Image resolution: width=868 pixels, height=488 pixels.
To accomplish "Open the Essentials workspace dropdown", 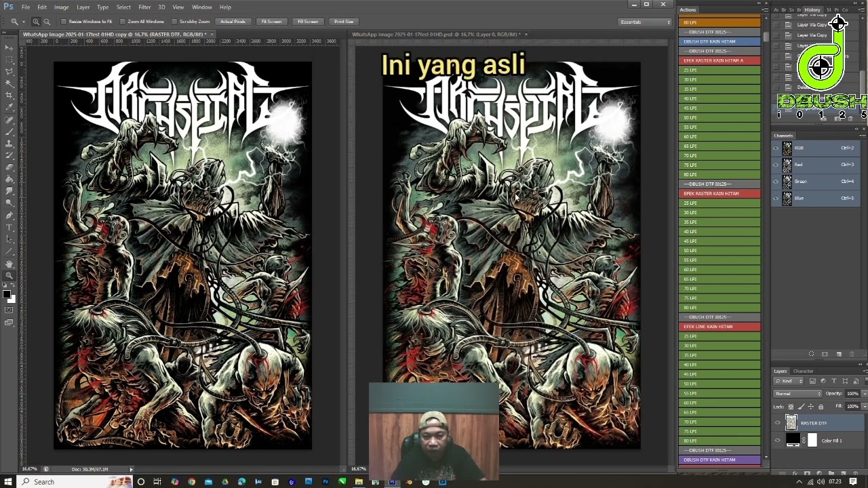I will pyautogui.click(x=645, y=22).
